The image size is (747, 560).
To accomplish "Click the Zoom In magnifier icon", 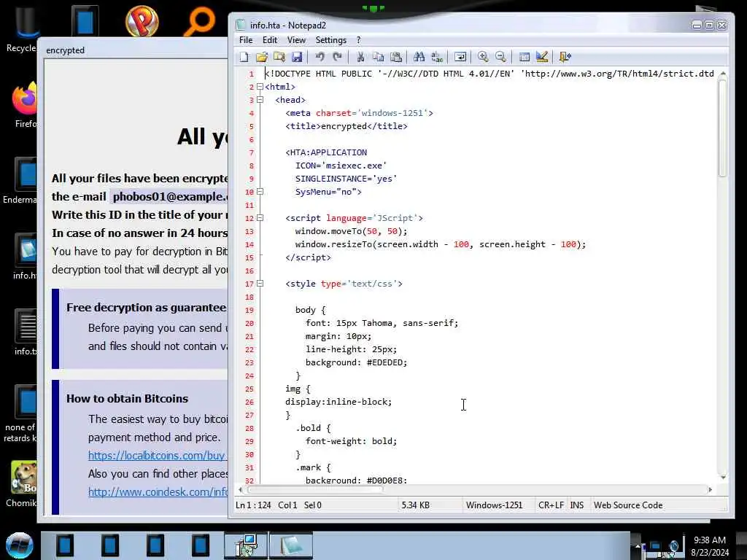I will [483, 57].
